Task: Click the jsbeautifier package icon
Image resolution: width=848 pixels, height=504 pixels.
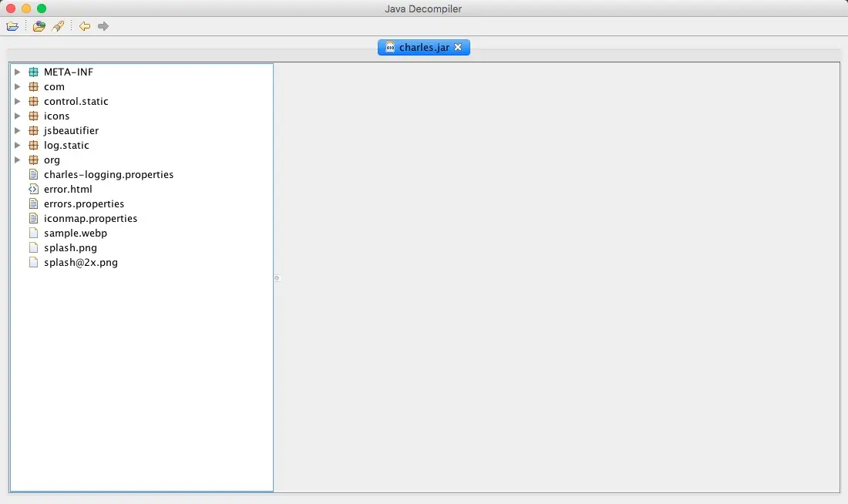Action: point(33,130)
